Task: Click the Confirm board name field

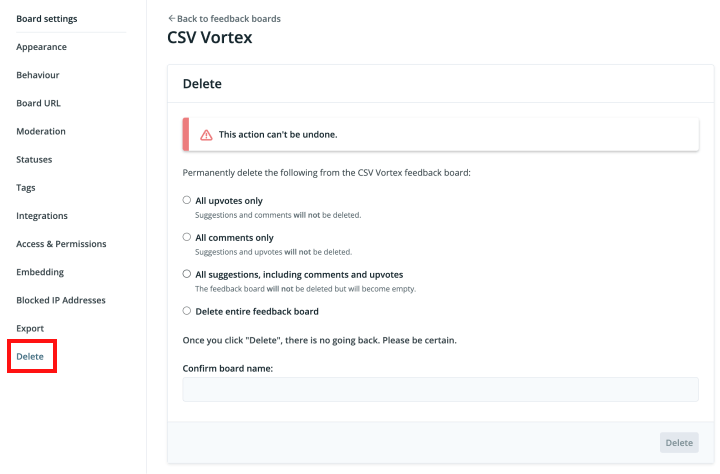Action: pyautogui.click(x=440, y=390)
